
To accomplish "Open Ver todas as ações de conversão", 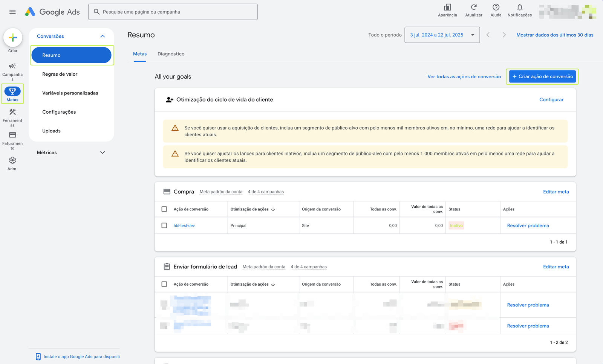I will 464,77.
